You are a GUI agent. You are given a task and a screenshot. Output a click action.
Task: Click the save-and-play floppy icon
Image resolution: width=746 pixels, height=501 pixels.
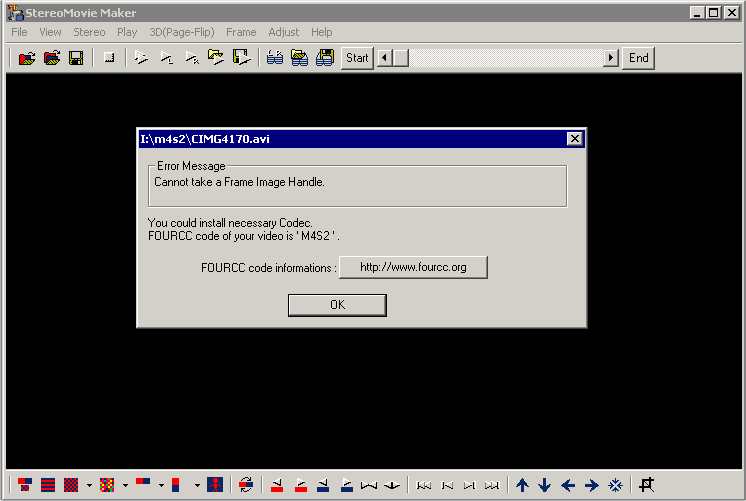tap(242, 58)
